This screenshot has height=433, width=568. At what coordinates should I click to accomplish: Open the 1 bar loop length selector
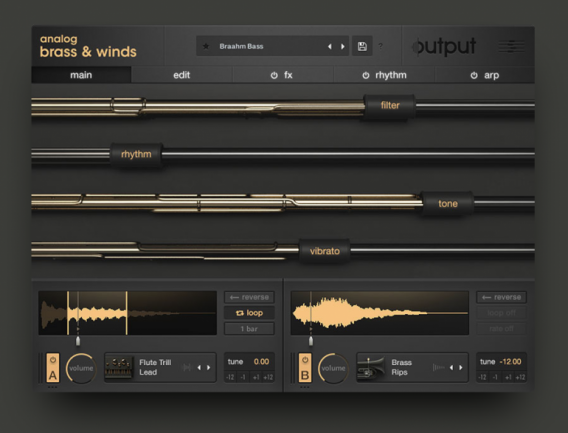pyautogui.click(x=249, y=329)
